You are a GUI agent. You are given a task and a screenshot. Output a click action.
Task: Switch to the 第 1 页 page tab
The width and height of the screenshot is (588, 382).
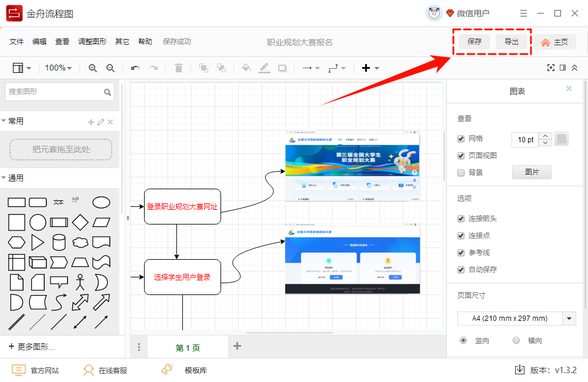pyautogui.click(x=187, y=347)
